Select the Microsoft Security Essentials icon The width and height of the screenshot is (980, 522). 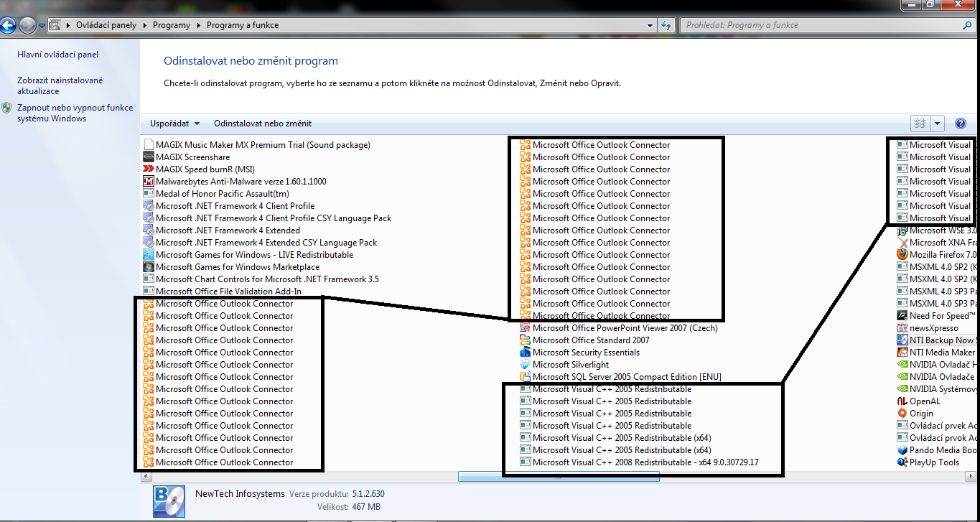pyautogui.click(x=526, y=353)
